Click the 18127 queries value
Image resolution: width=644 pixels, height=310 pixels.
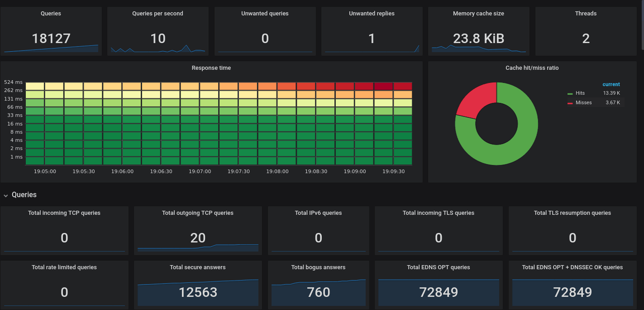point(51,39)
